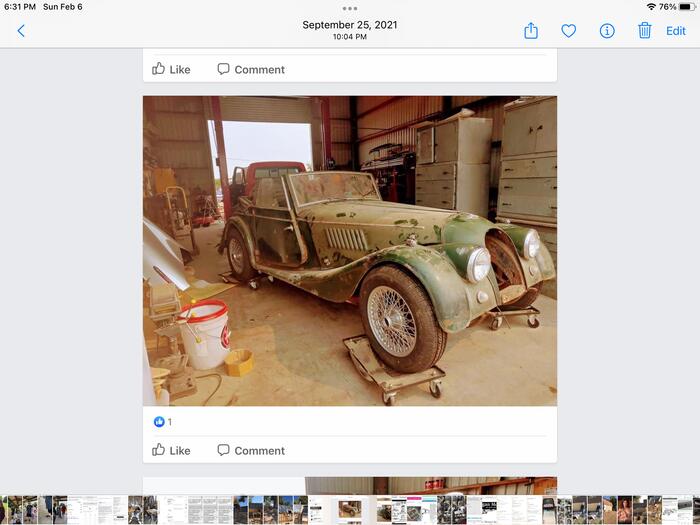Select the leftmost thumbnail in the filmstrip
700x525 pixels.
pos(6,510)
